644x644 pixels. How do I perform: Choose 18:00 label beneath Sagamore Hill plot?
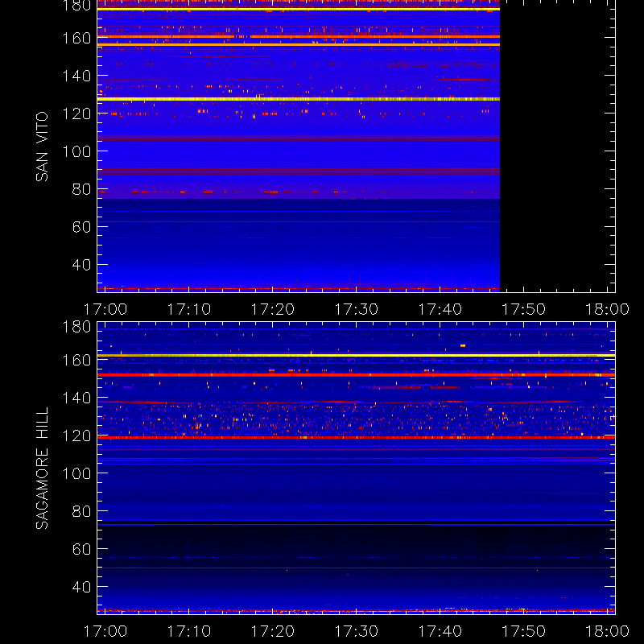pos(608,631)
